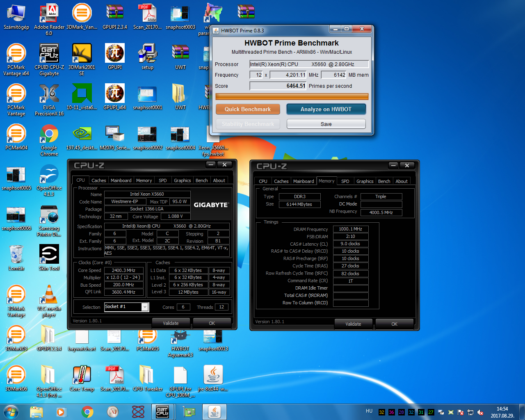The image size is (525, 420).
Task: Click the GIGABYTE logo in CPU-Z
Action: click(x=211, y=205)
